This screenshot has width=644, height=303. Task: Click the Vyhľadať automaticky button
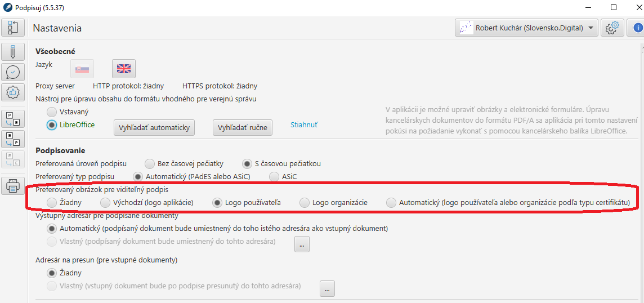pyautogui.click(x=154, y=127)
